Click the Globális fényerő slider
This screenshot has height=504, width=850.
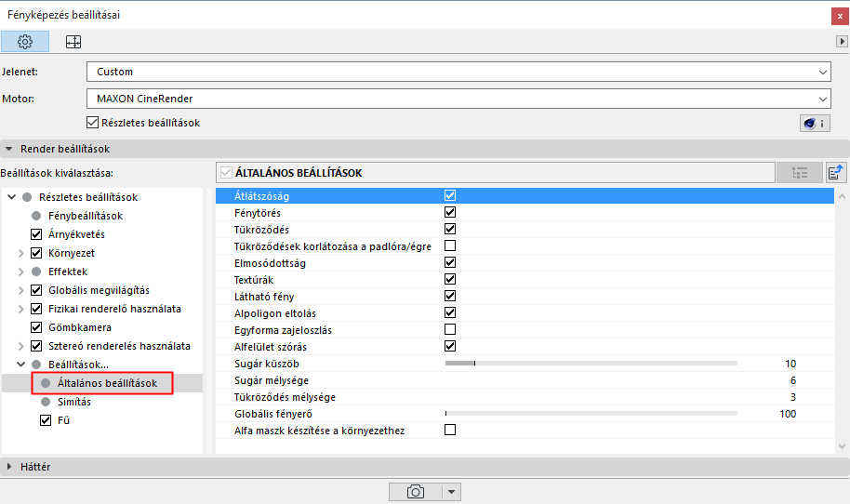(591, 414)
